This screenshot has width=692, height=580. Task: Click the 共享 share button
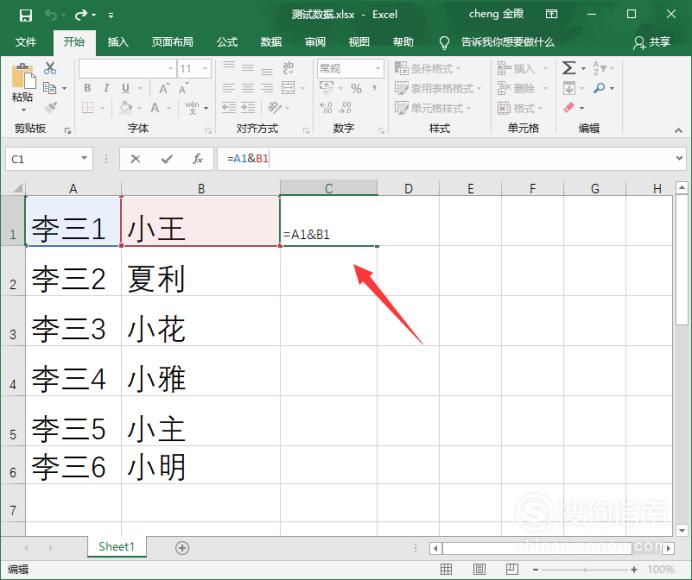click(652, 42)
